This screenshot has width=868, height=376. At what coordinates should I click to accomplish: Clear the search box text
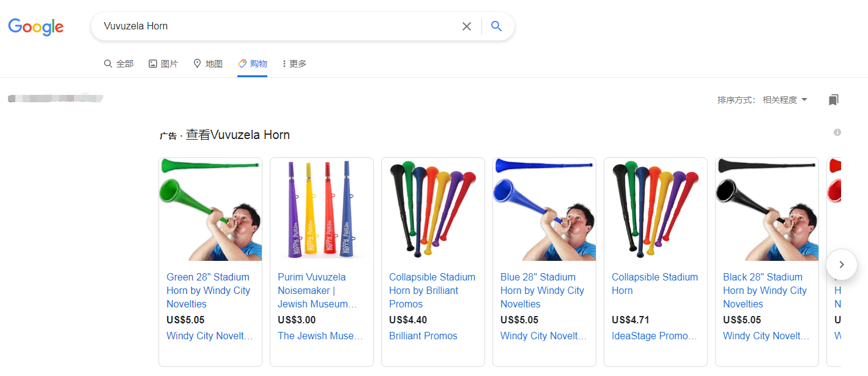coord(467,26)
